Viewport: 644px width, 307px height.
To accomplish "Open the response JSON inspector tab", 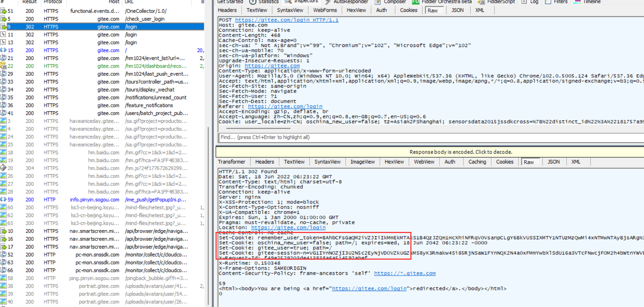I will coord(553,162).
